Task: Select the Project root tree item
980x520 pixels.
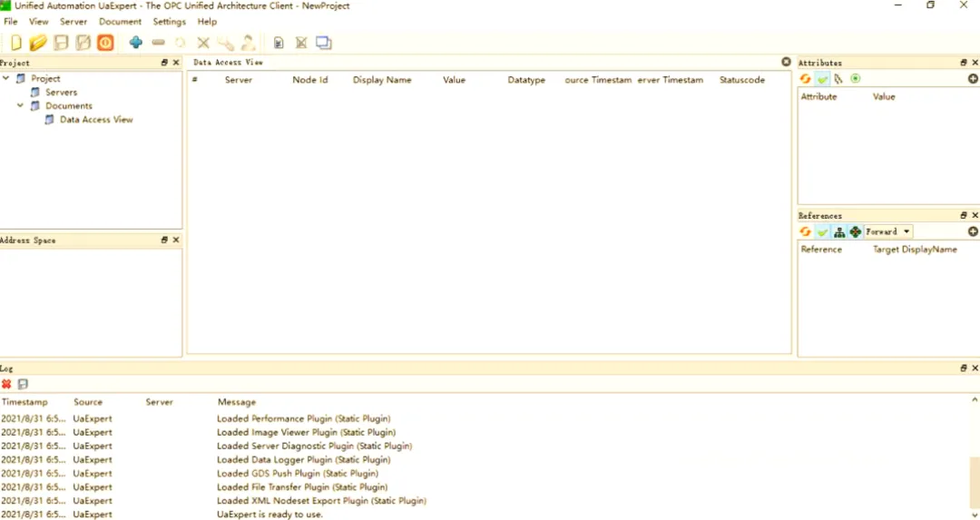Action: tap(45, 78)
